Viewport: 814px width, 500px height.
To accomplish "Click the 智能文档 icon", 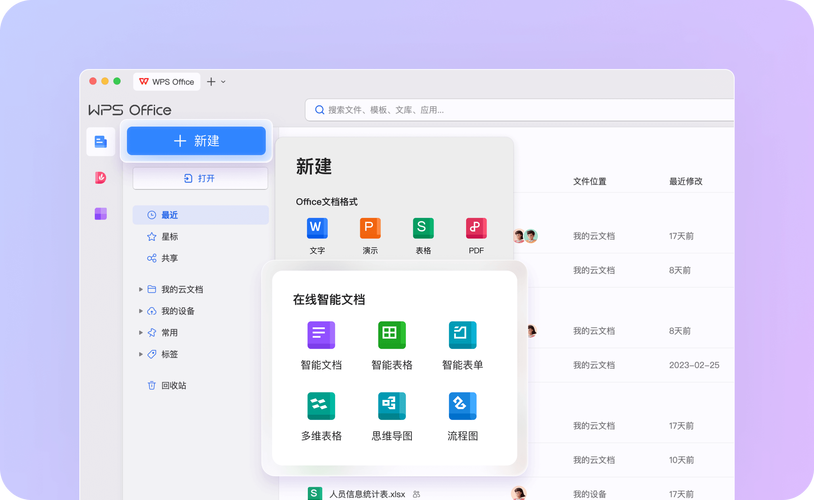I will (x=321, y=336).
